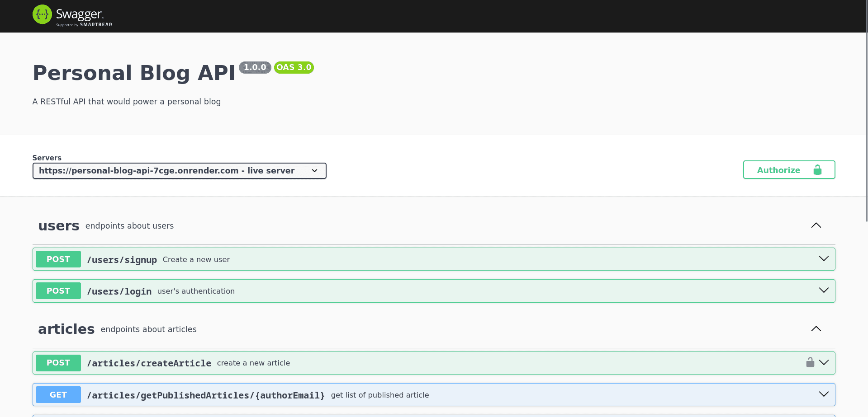
Task: Click 'get list of published article' text
Action: [x=380, y=395]
